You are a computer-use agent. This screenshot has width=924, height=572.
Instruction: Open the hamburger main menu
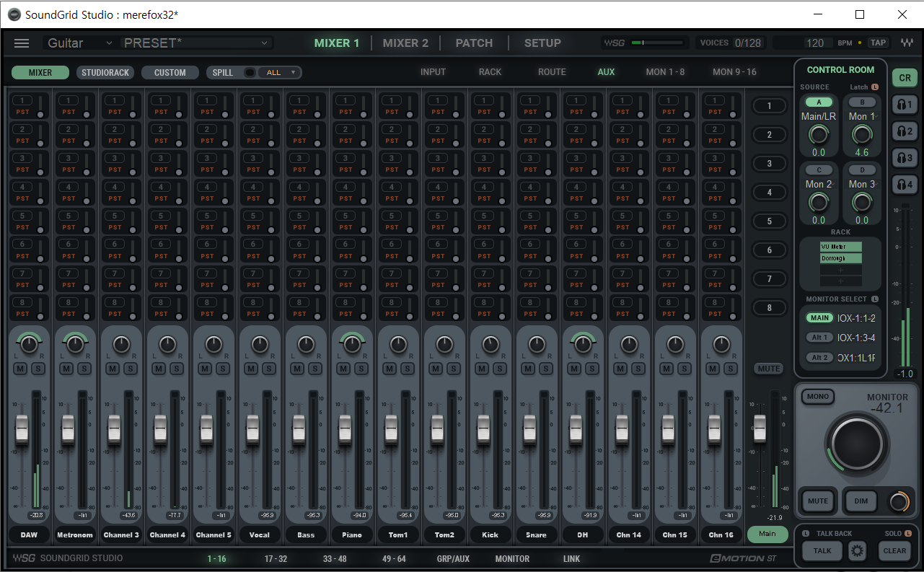22,43
